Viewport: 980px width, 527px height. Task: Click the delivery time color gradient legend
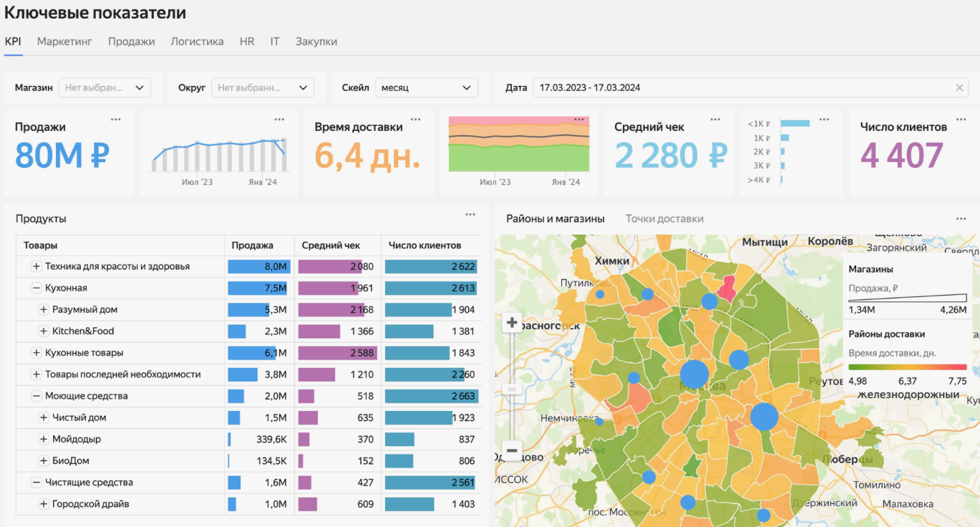pyautogui.click(x=908, y=367)
